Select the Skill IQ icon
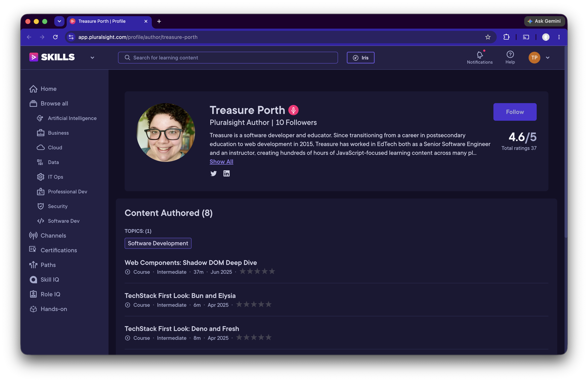The image size is (588, 382). (x=33, y=280)
